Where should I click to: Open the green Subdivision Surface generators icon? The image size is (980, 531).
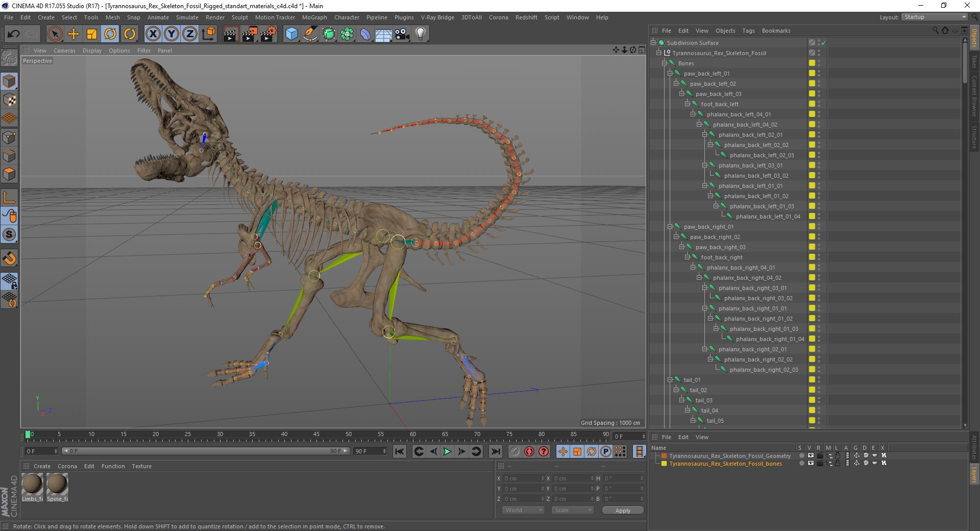[x=329, y=34]
